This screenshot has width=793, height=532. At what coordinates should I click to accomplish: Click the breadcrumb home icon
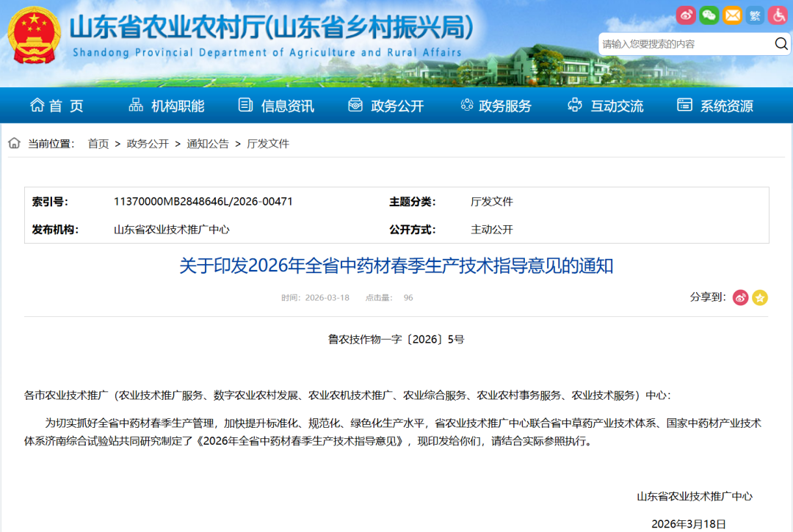click(14, 144)
